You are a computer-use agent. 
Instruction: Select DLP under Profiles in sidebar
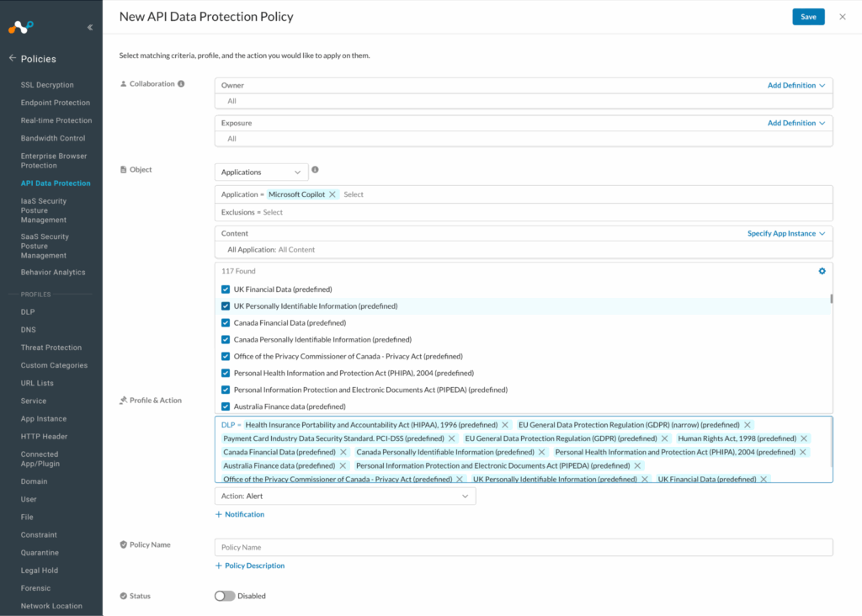click(x=28, y=311)
